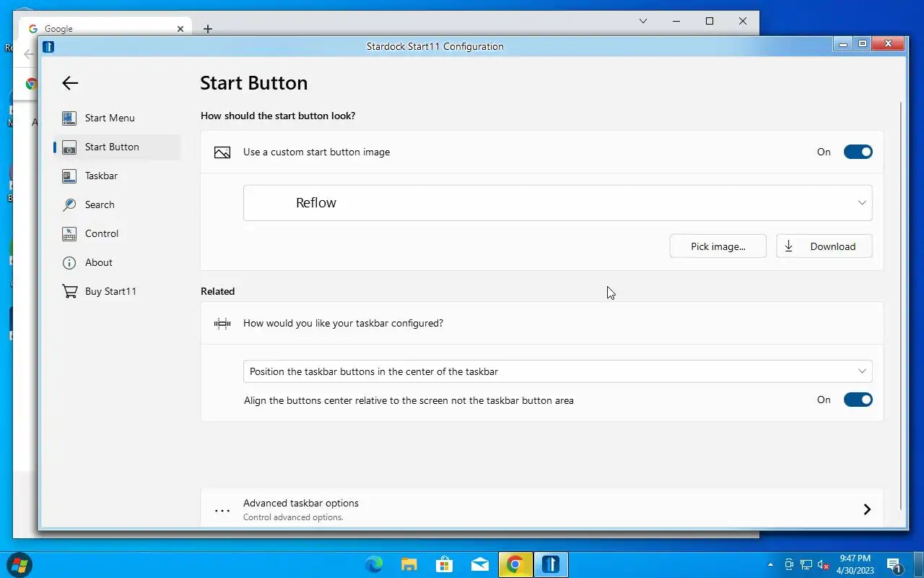924x578 pixels.
Task: Close the Google tab in Chrome
Action: pyautogui.click(x=180, y=29)
